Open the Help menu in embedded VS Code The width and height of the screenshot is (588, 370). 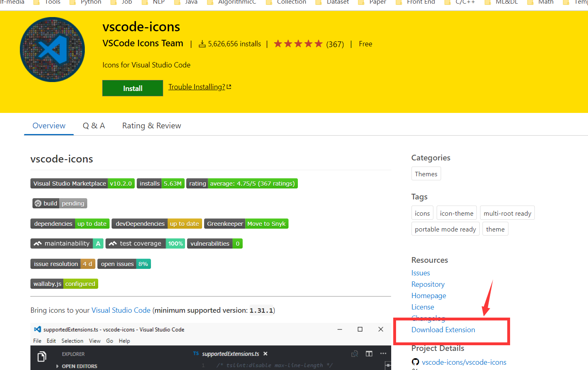[124, 341]
